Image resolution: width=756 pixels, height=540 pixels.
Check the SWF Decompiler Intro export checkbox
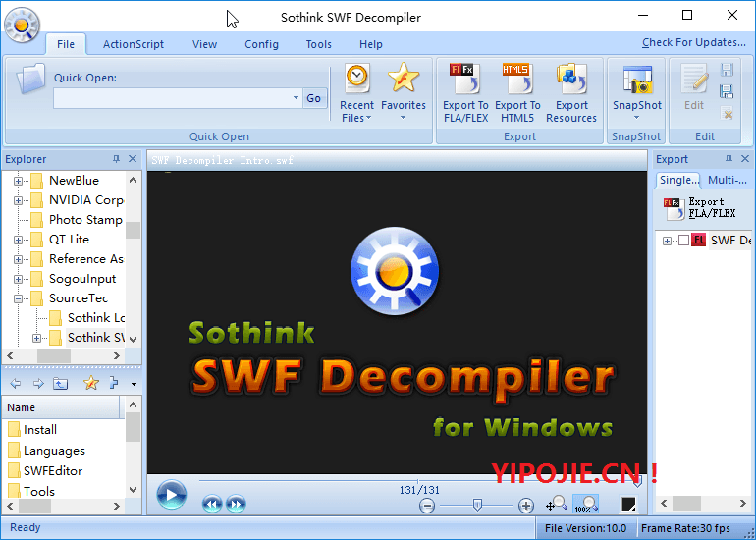[683, 241]
